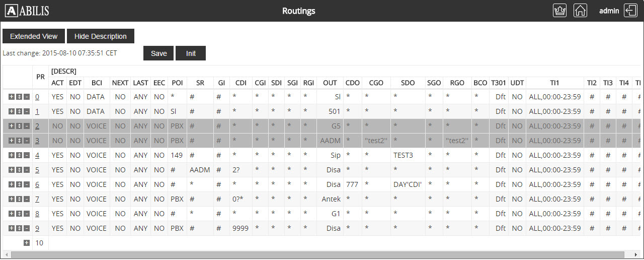This screenshot has width=644, height=260.
Task: Click the crown icon in header
Action: (559, 11)
